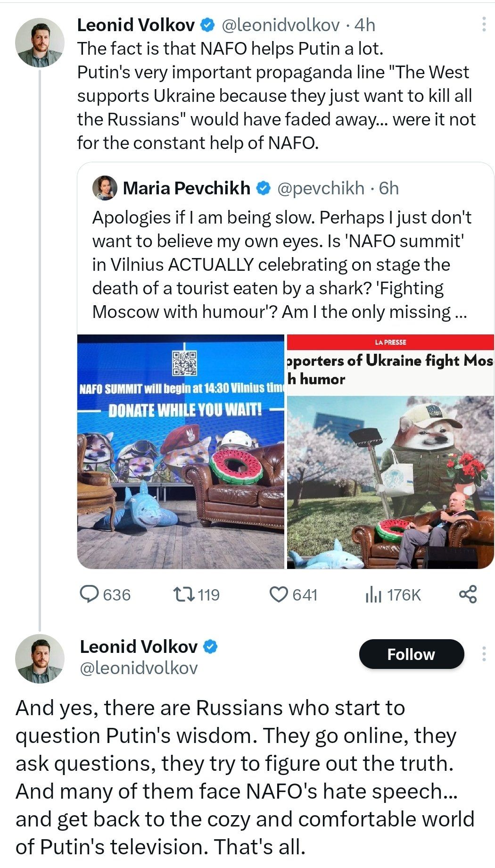
Task: Open La Presse article screenshot image
Action: click(x=390, y=451)
